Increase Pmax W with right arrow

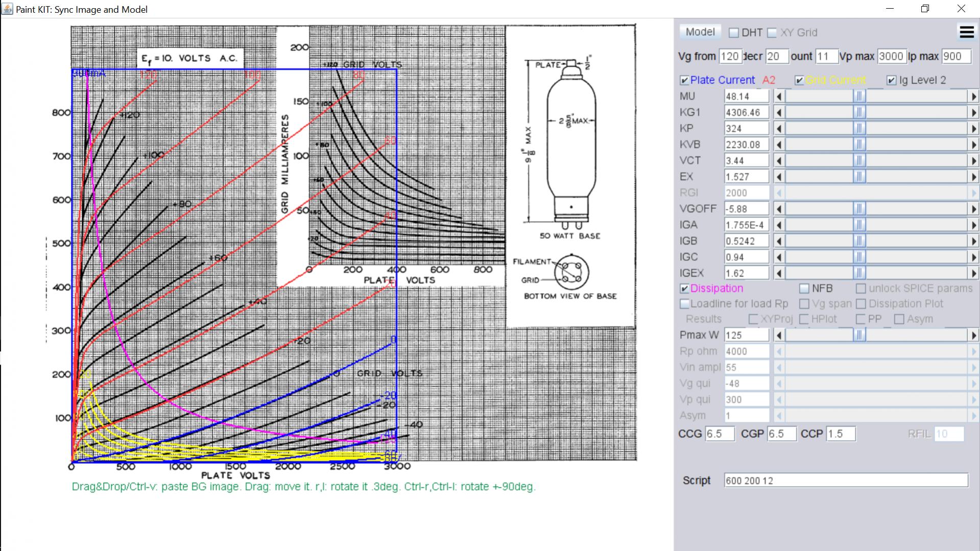(x=973, y=336)
